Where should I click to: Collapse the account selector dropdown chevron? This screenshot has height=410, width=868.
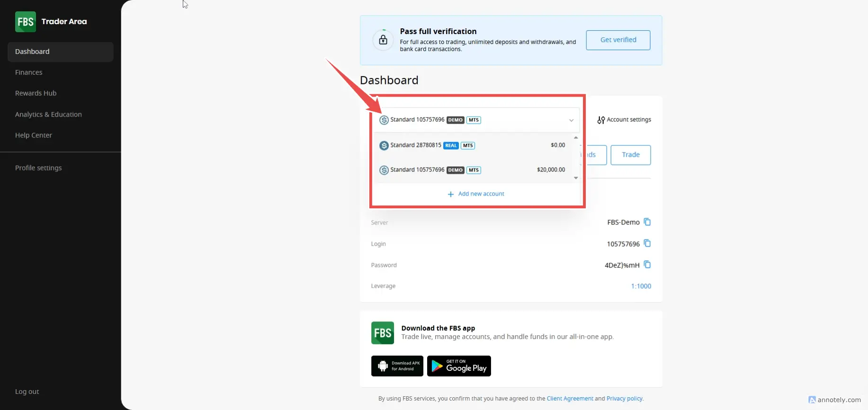[571, 120]
